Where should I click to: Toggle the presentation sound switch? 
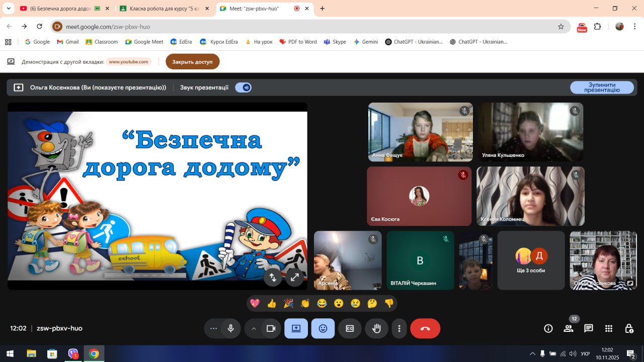(x=244, y=87)
